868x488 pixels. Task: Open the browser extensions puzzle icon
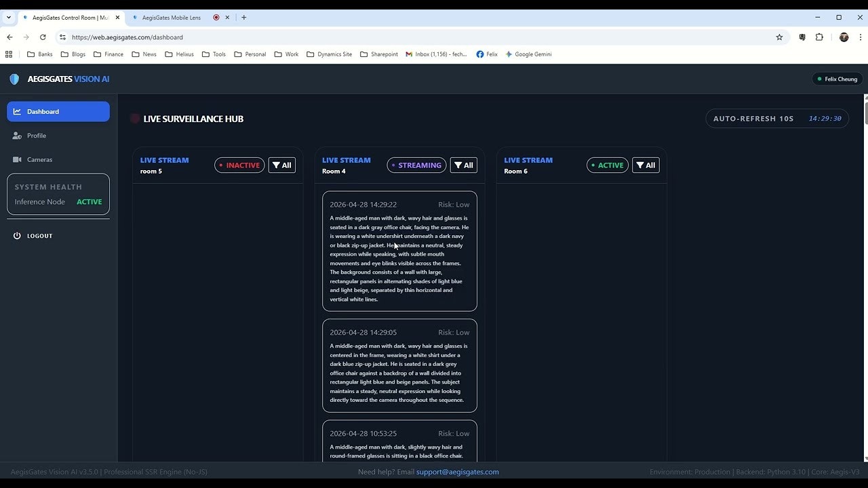coord(820,37)
